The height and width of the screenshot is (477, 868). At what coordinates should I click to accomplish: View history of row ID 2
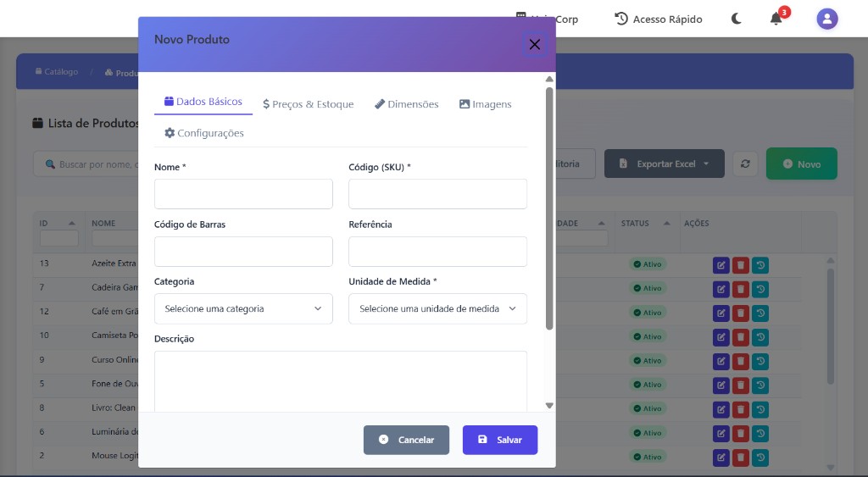(x=760, y=458)
